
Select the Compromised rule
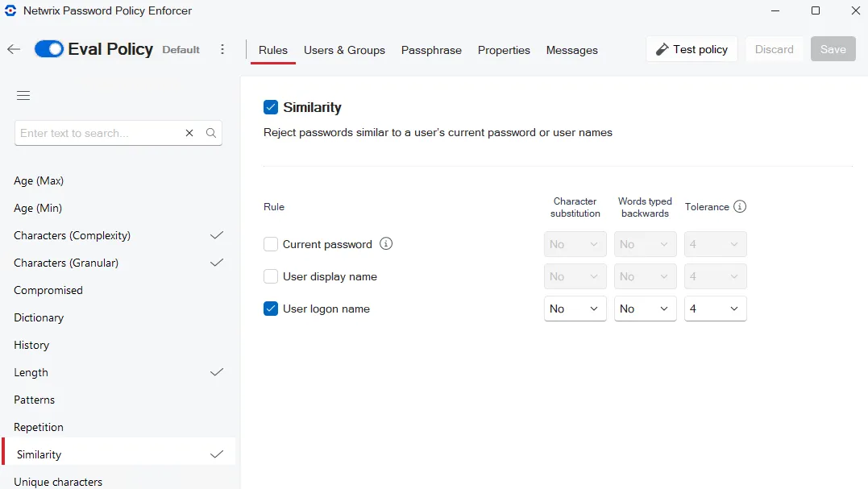118,290
